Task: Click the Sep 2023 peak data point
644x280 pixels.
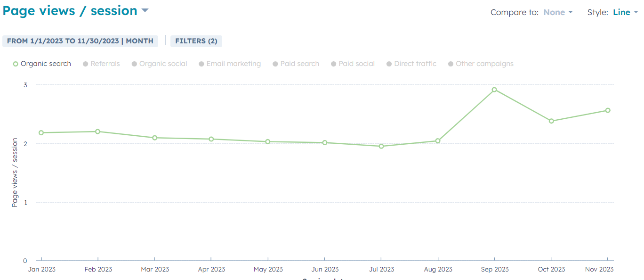Action: [494, 90]
